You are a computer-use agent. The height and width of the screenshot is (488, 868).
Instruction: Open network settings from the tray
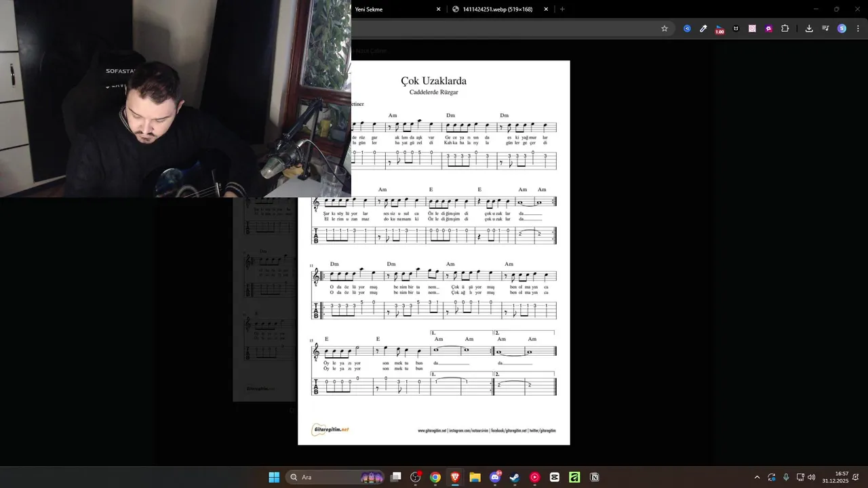point(800,477)
